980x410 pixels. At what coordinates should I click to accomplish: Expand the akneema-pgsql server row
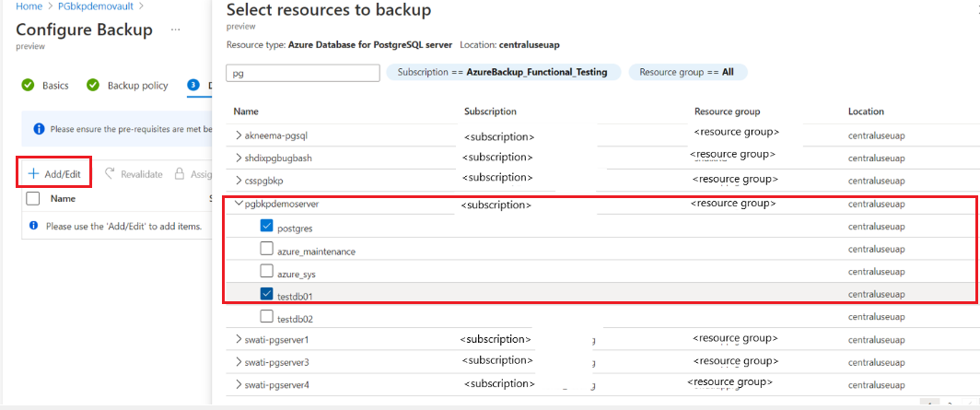tap(239, 136)
